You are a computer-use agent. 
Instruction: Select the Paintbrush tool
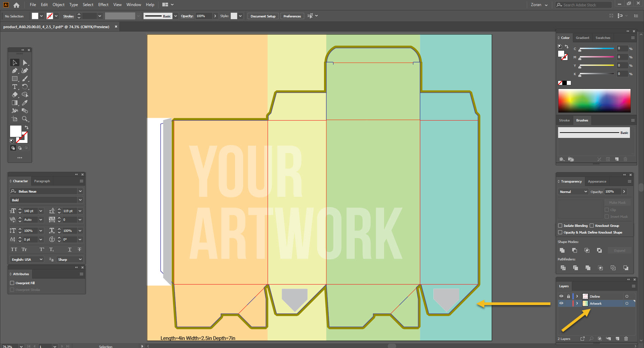(25, 79)
